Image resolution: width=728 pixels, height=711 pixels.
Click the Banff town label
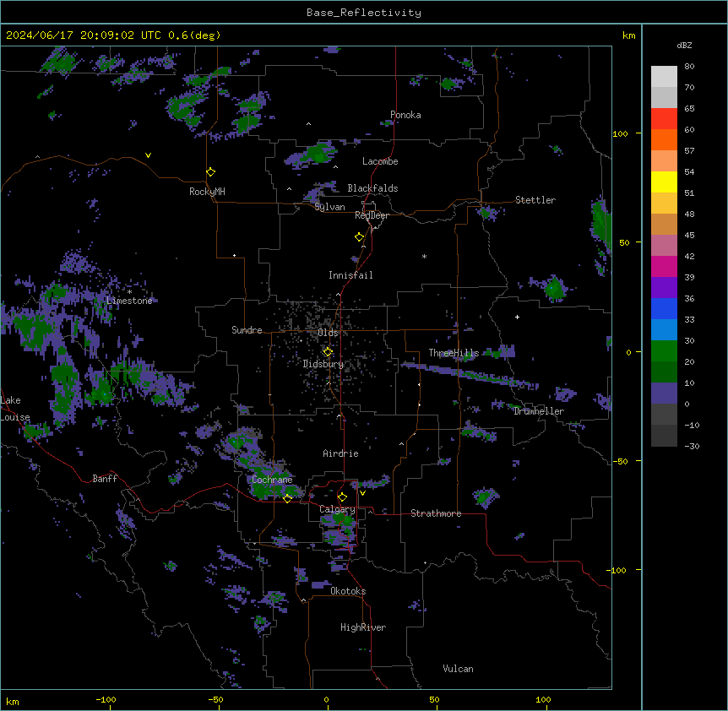click(105, 479)
